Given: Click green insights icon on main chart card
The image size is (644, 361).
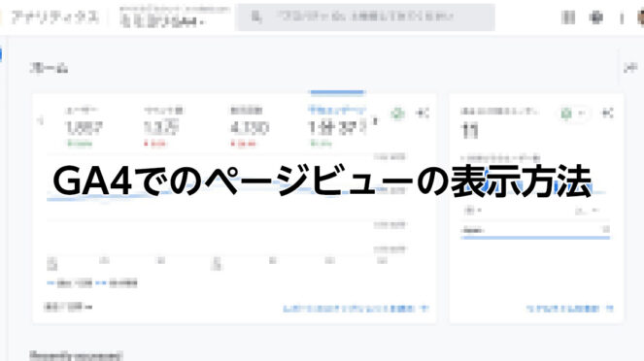Looking at the screenshot, I should pyautogui.click(x=397, y=114).
